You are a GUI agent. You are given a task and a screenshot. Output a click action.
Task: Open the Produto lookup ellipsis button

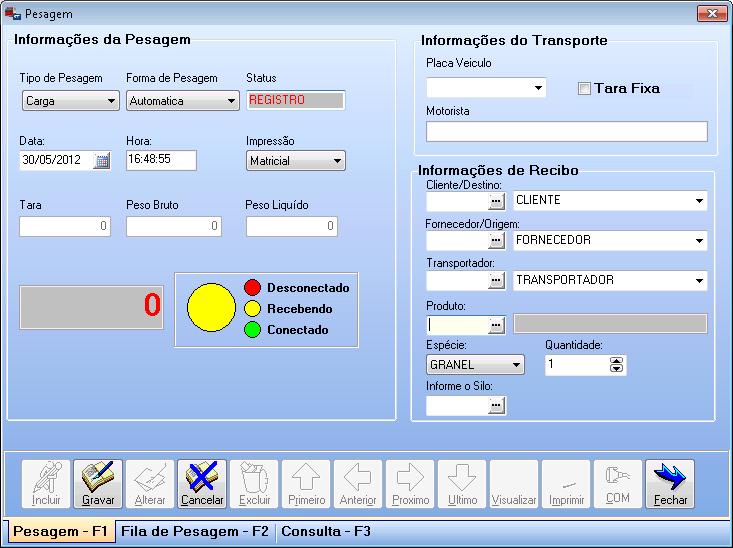(496, 324)
